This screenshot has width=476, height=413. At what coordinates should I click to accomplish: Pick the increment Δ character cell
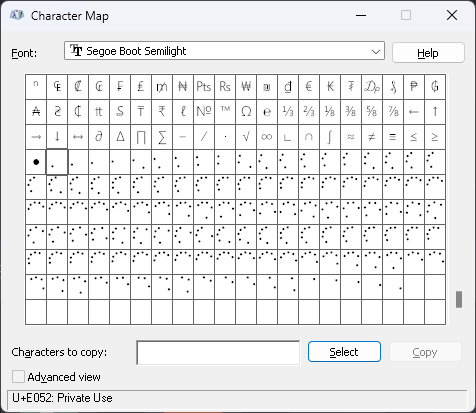tap(120, 137)
